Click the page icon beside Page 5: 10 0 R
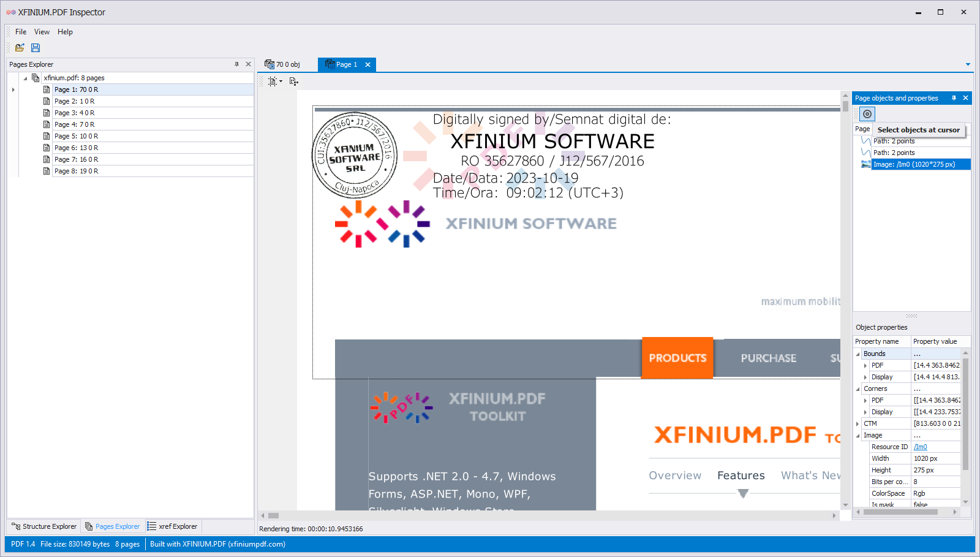This screenshot has height=557, width=980. [x=47, y=136]
